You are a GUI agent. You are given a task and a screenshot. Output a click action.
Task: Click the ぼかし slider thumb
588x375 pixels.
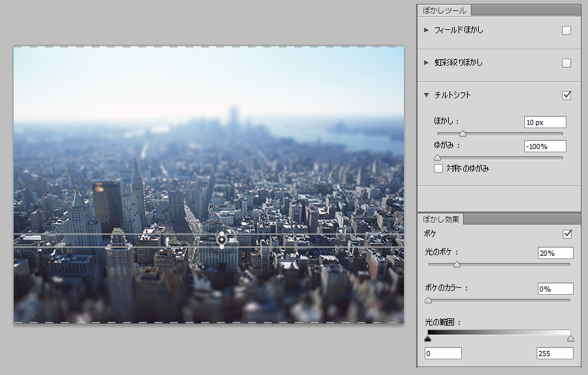tap(462, 133)
